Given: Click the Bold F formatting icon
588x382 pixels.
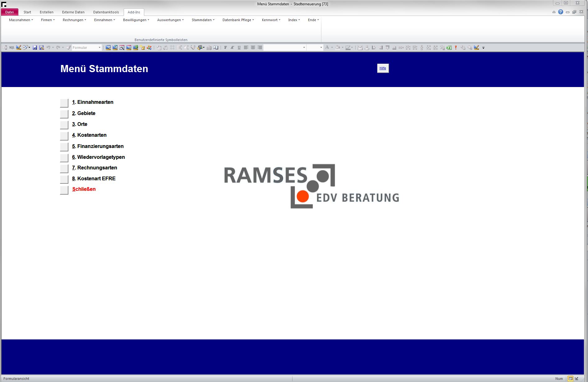Looking at the screenshot, I should [x=225, y=48].
